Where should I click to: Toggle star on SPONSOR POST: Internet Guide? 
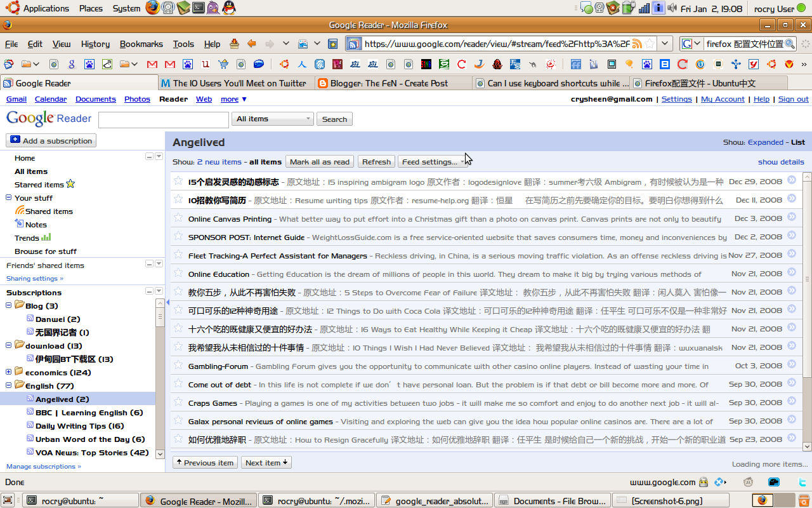(x=178, y=236)
